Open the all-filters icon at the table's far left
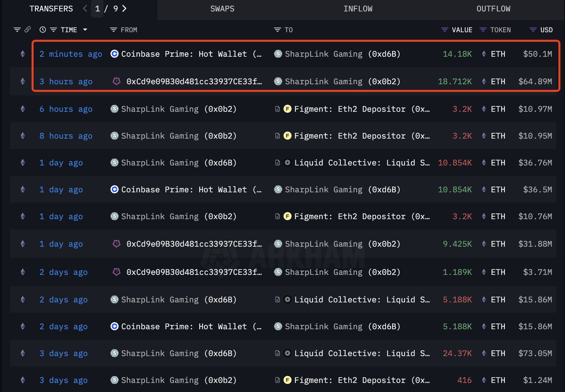This screenshot has width=565, height=392. 17,30
